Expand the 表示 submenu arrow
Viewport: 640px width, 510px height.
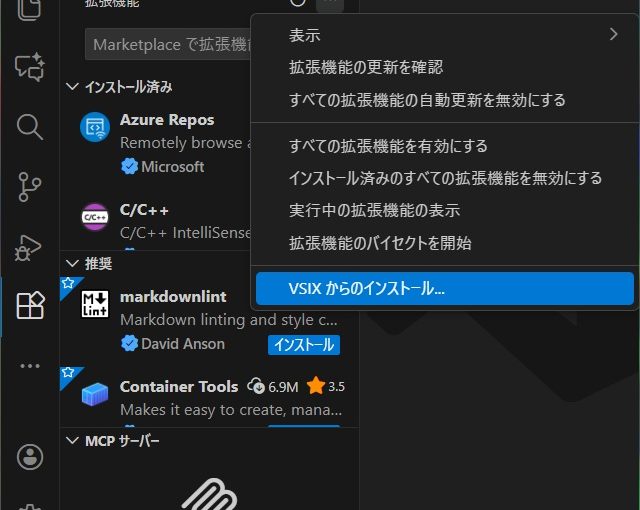point(613,34)
